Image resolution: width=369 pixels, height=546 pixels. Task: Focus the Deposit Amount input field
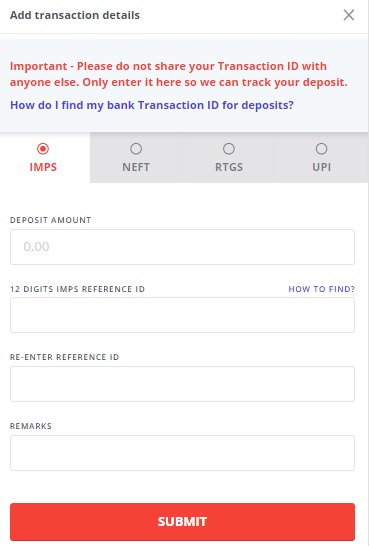pos(182,247)
